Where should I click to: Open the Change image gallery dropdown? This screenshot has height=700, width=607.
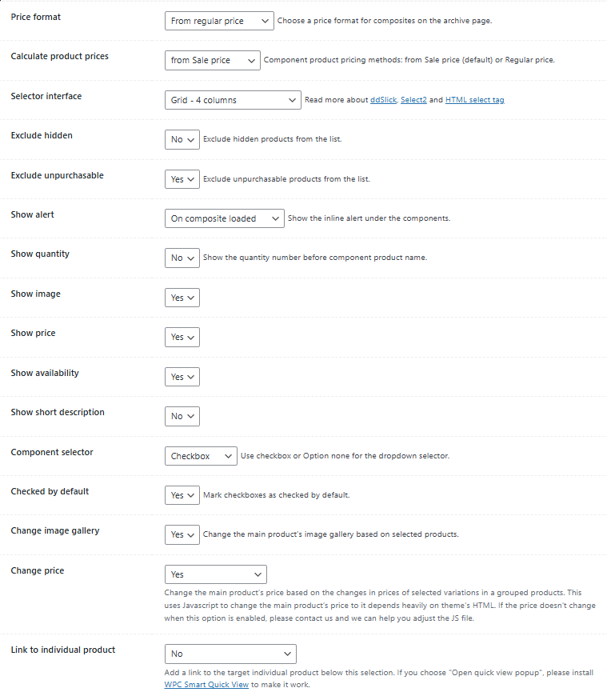(x=182, y=535)
